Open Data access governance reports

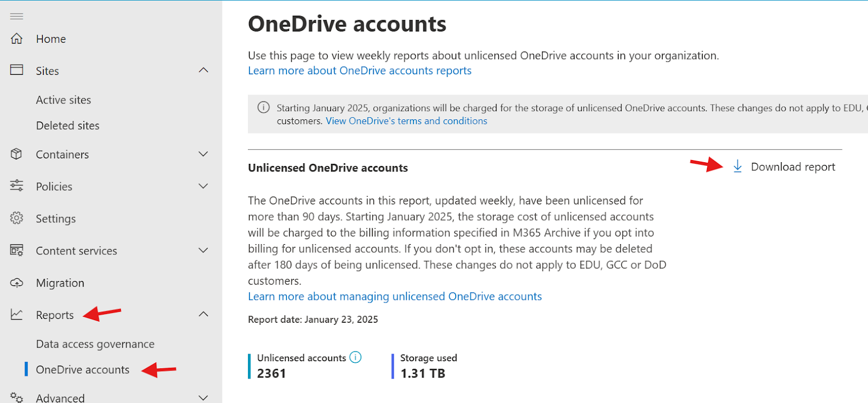coord(95,344)
